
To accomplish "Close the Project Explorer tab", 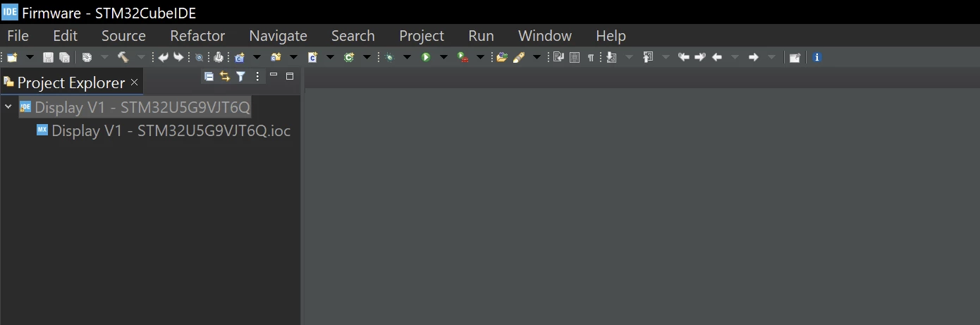I will 134,82.
